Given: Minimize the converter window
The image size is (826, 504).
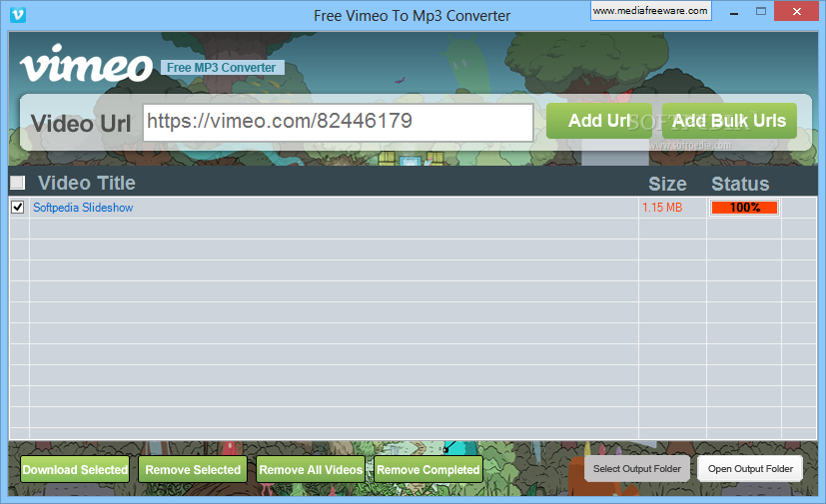Looking at the screenshot, I should coord(734,12).
